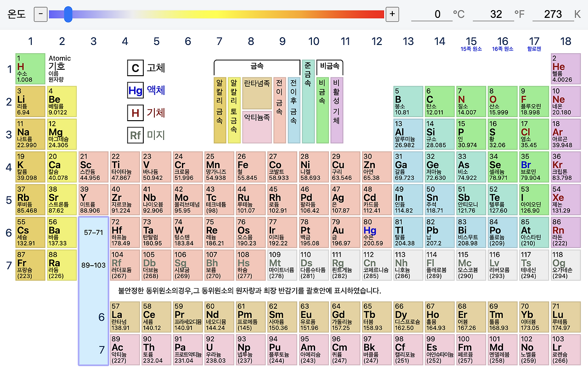
Task: Click the Fahrenheit temperature input field
Action: point(493,14)
